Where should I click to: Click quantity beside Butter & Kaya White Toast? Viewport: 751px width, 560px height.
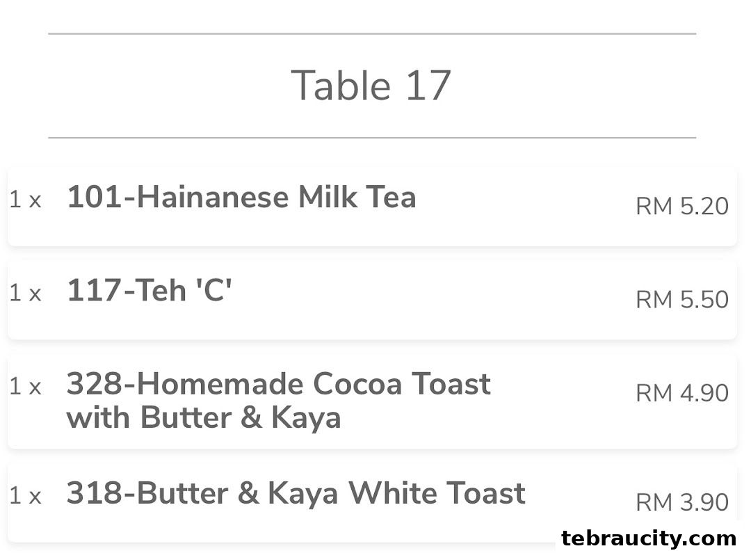click(x=25, y=496)
